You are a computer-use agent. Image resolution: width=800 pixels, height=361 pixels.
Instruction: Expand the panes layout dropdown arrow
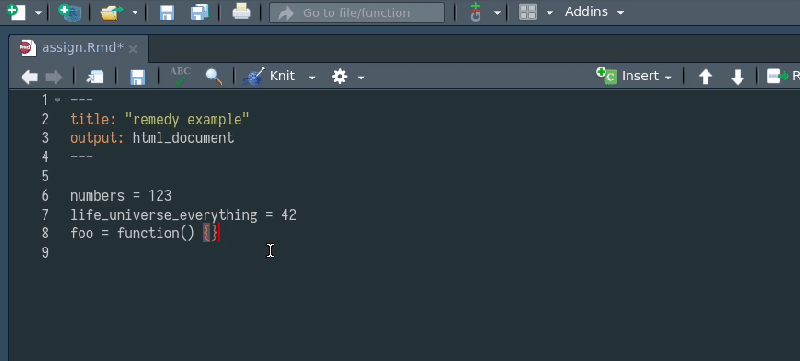(x=549, y=13)
